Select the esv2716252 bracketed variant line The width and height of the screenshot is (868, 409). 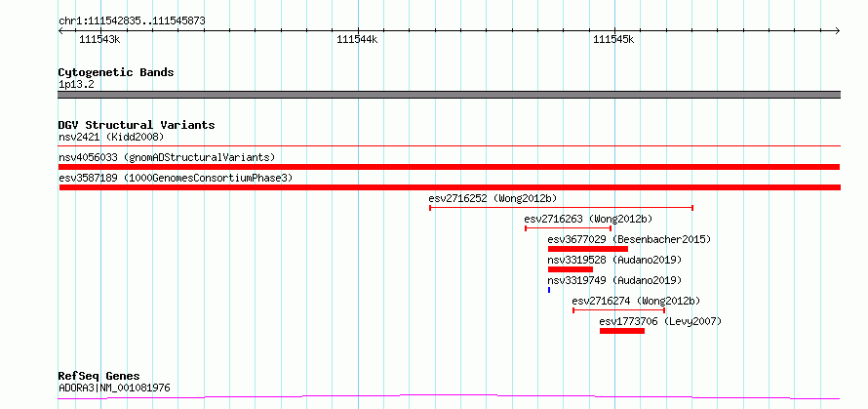[x=562, y=208]
